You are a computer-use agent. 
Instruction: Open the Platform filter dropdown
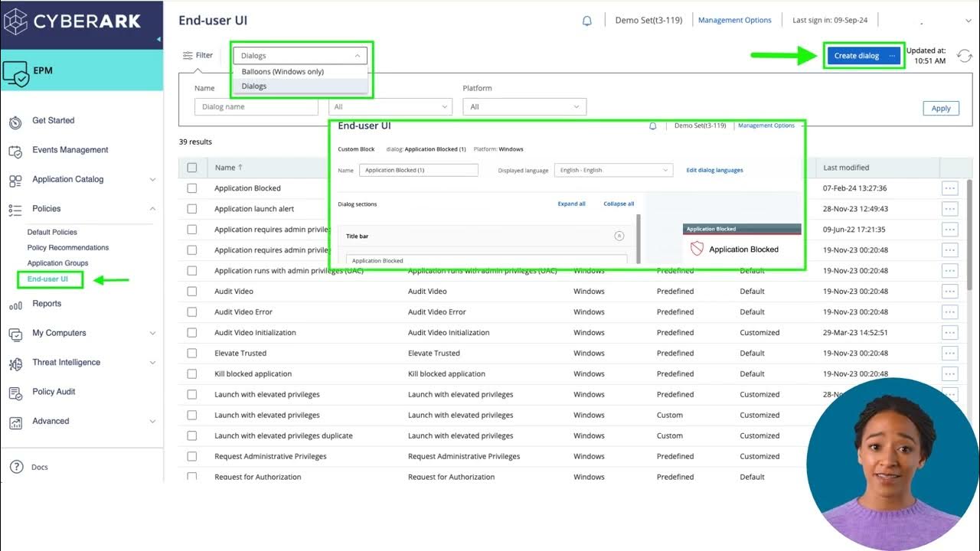pos(524,107)
